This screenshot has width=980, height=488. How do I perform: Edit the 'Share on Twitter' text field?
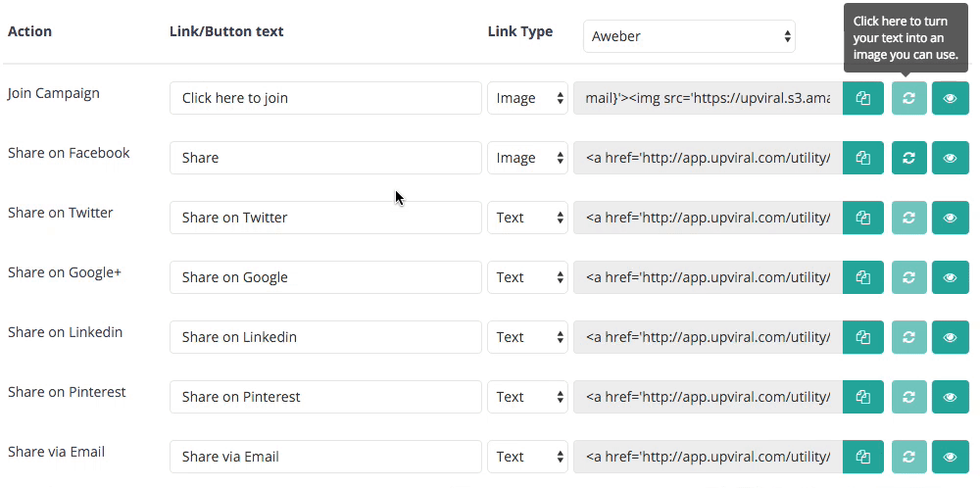click(325, 218)
